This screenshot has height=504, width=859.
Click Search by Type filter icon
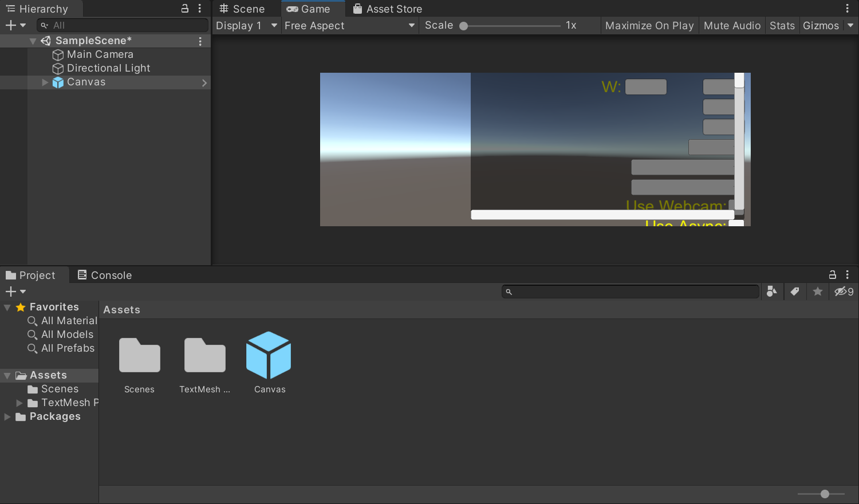pos(771,292)
